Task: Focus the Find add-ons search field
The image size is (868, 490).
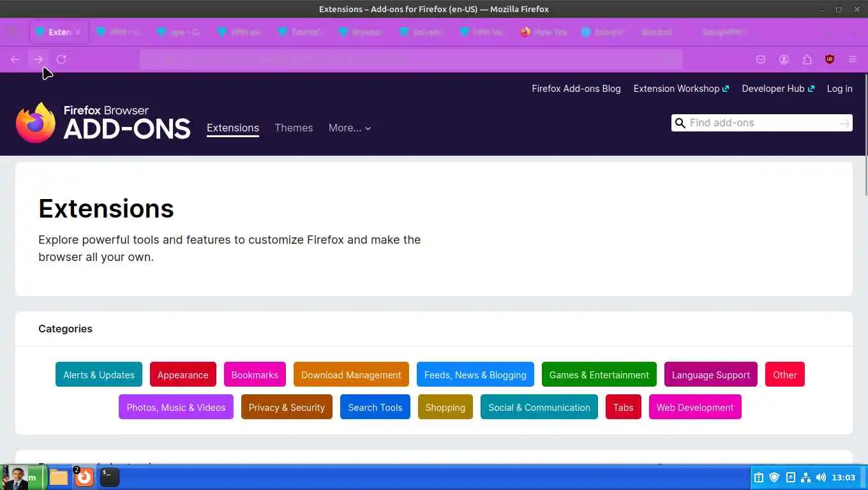Action: (762, 123)
